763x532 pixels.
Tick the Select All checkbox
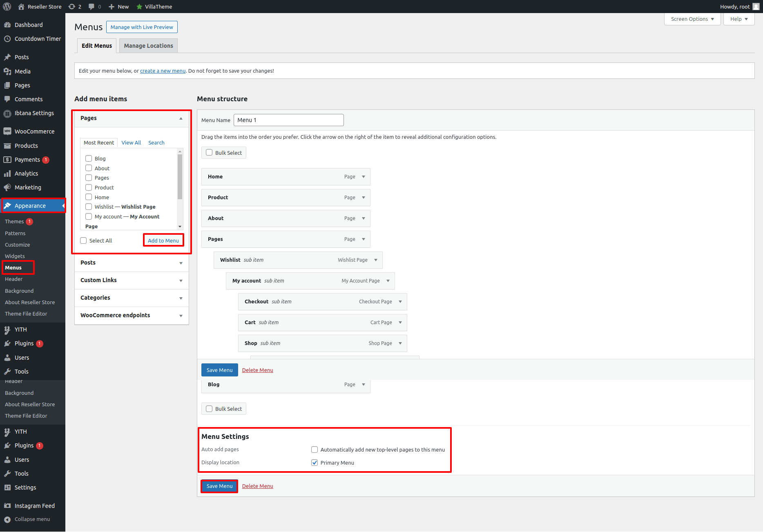[x=83, y=240]
